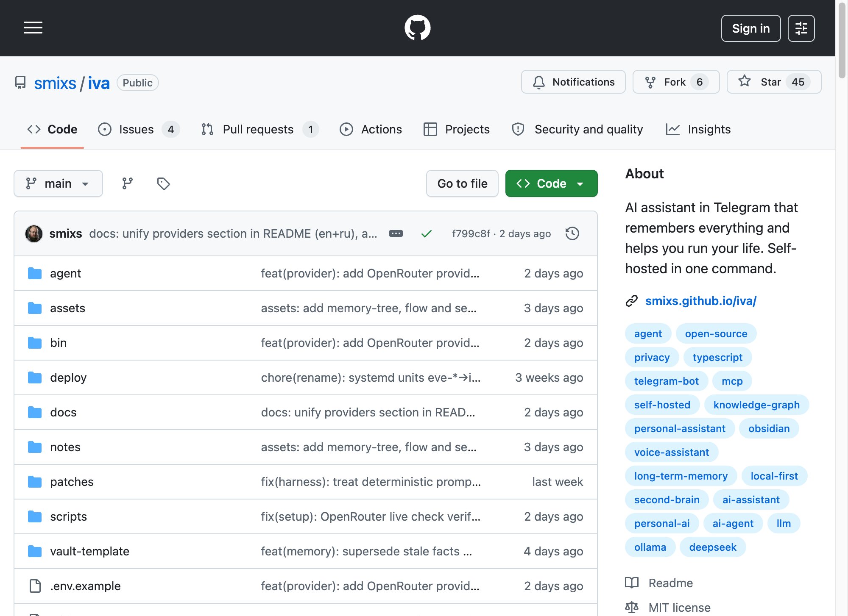Open the Insights tab
848x616 pixels.
click(698, 129)
